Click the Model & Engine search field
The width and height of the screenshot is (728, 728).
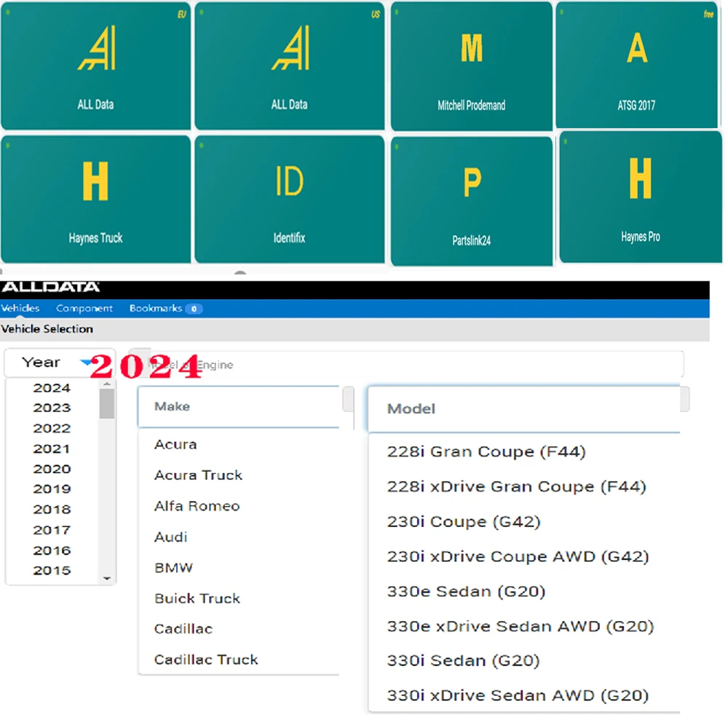pos(408,364)
